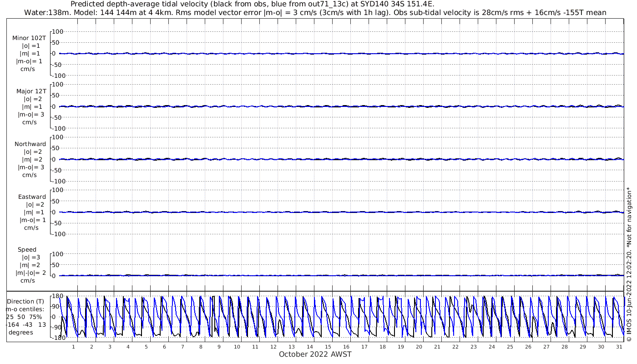Click the '100' tick of Minor panel

(58, 31)
